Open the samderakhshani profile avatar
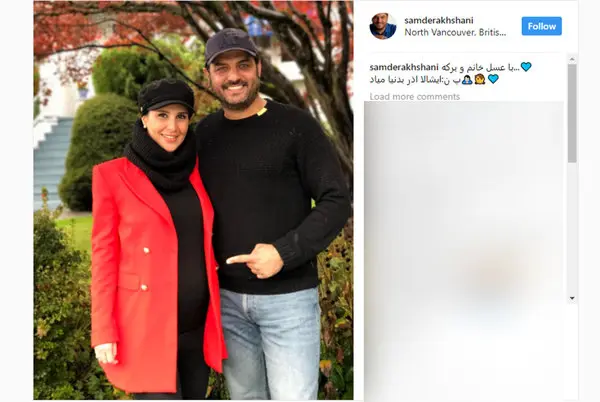Screen dimensions: 600x402 [x=383, y=26]
